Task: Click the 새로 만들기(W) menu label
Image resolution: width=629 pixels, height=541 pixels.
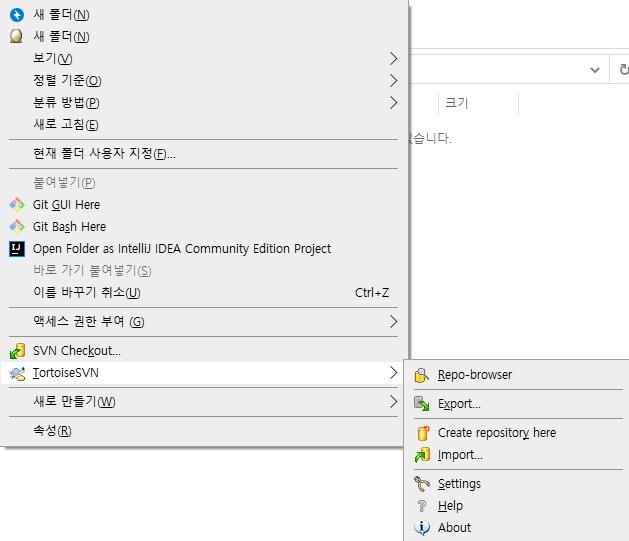Action: [x=74, y=401]
